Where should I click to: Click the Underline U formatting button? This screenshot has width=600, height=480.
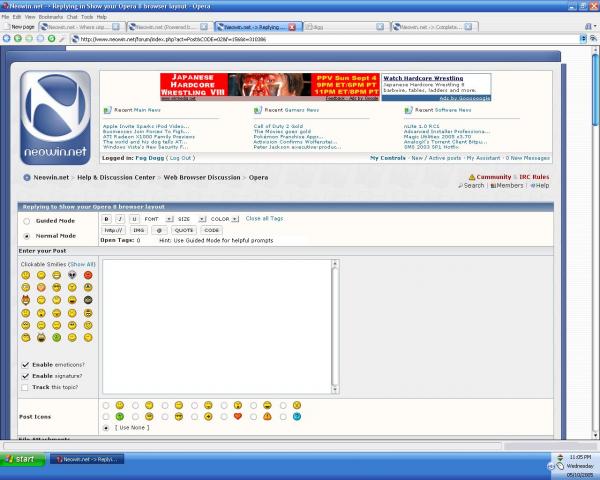point(134,219)
